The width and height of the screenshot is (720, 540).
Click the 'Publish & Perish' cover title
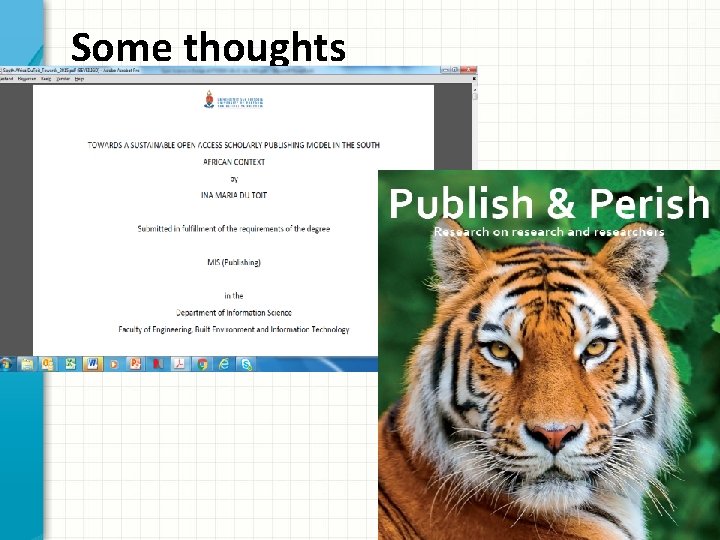pyautogui.click(x=549, y=202)
